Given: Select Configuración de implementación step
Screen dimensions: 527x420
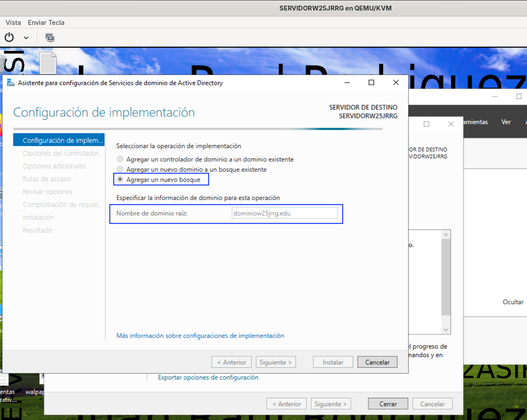Looking at the screenshot, I should [59, 140].
